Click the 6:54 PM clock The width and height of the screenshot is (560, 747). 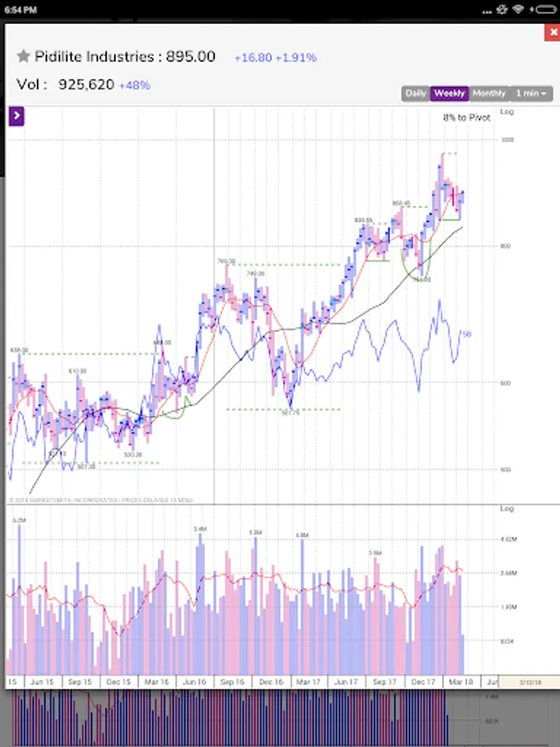point(21,9)
